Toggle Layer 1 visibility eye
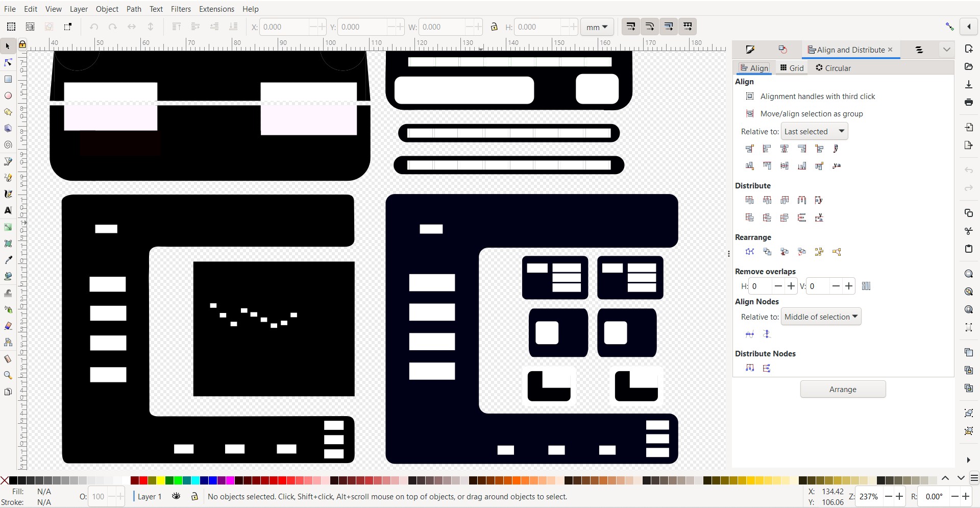The height and width of the screenshot is (508, 980). pyautogui.click(x=176, y=496)
